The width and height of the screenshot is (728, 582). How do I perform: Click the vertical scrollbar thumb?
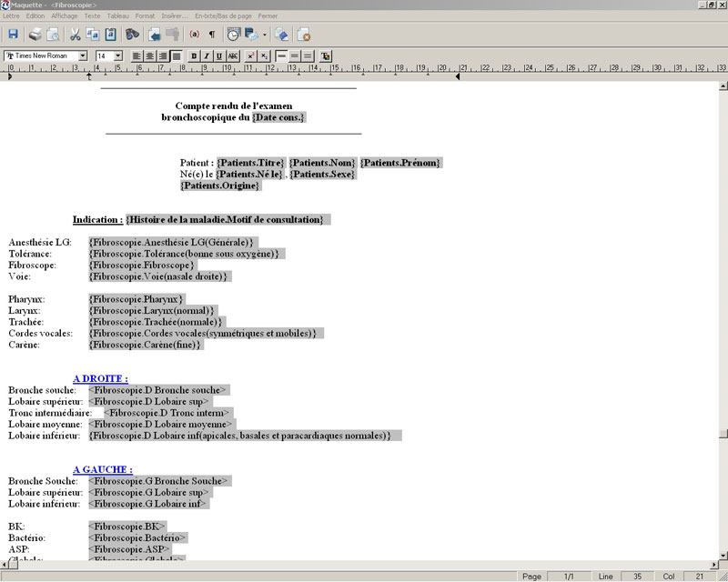click(723, 434)
